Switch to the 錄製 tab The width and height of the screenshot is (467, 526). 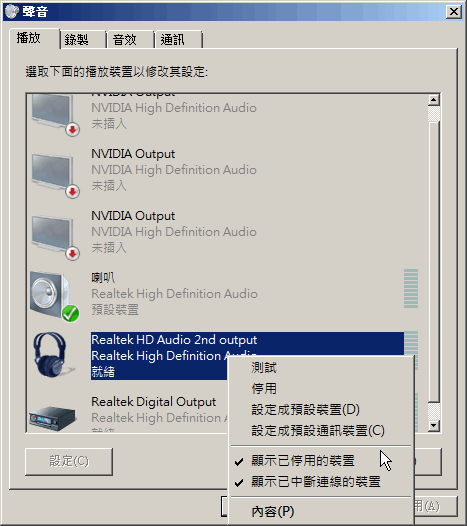(83, 40)
